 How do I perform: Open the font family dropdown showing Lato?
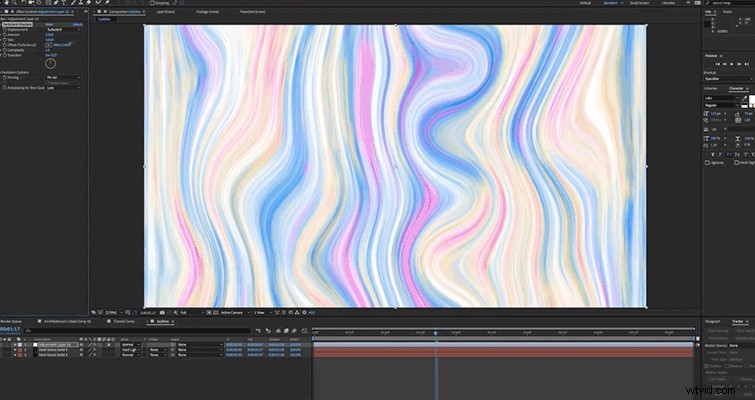pyautogui.click(x=721, y=98)
